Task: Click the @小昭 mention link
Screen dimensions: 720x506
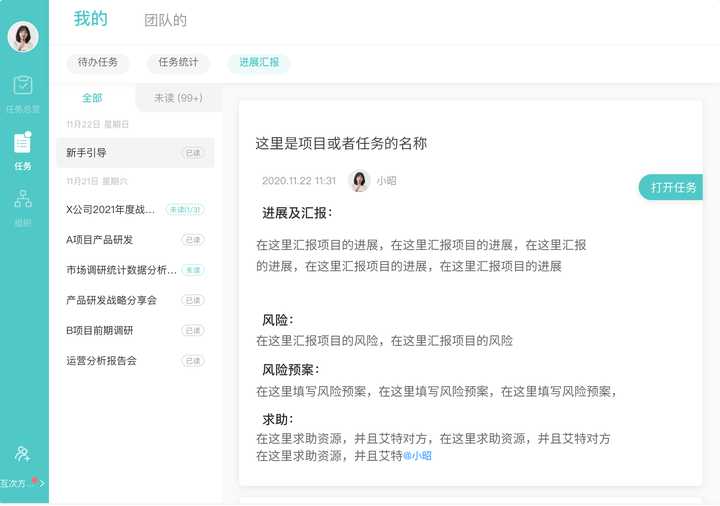Action: click(x=417, y=456)
